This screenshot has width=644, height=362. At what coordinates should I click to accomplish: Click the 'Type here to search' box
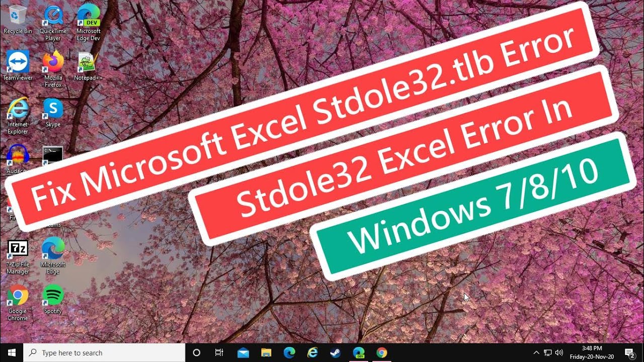coord(105,352)
